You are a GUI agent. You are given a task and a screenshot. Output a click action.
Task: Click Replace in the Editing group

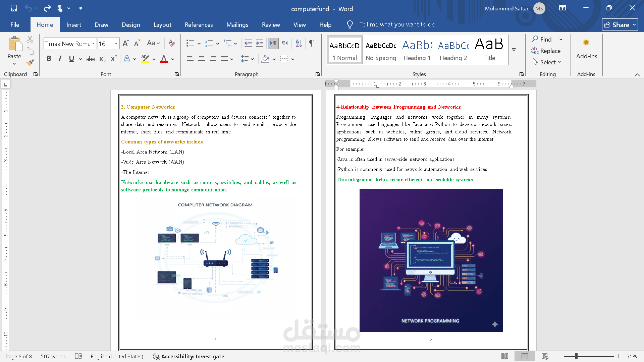pos(546,51)
